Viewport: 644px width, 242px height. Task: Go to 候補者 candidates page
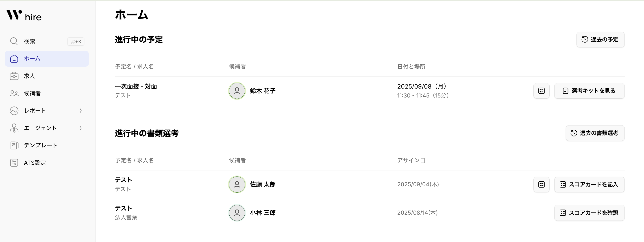point(32,93)
